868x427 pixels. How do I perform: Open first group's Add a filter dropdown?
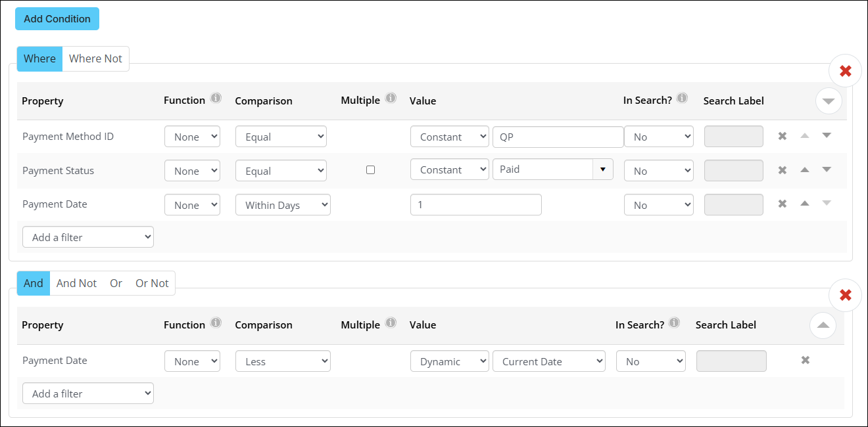(88, 237)
